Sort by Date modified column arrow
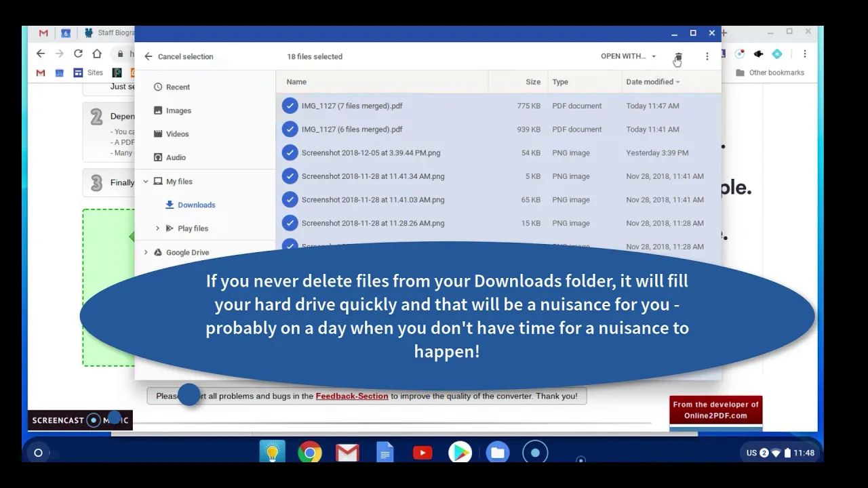 [x=677, y=82]
